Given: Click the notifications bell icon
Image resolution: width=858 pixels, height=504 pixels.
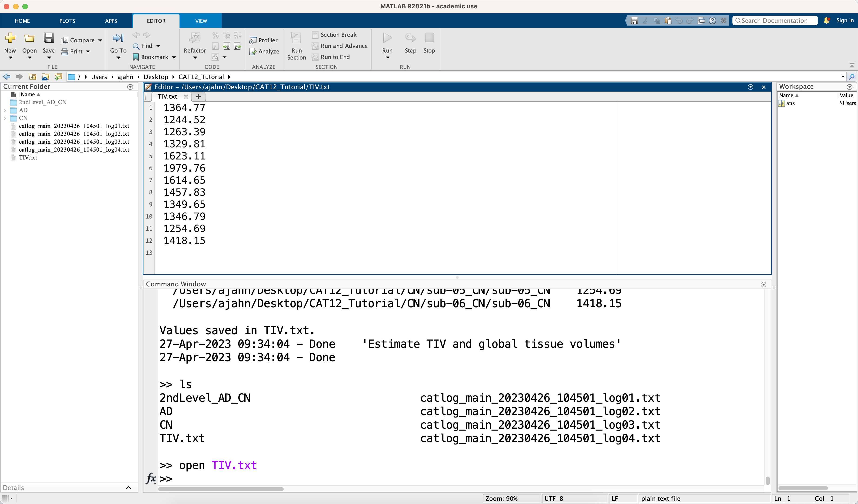Looking at the screenshot, I should [x=827, y=21].
